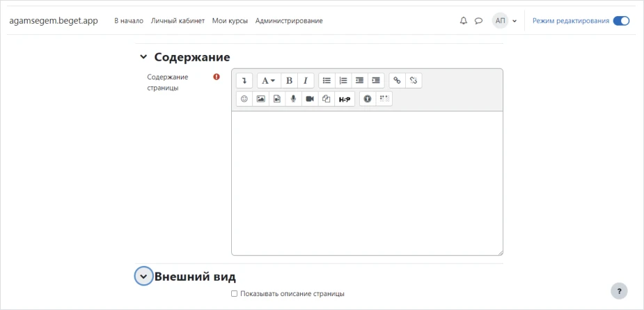Click the required field red exclamation icon
The width and height of the screenshot is (644, 310).
point(217,77)
